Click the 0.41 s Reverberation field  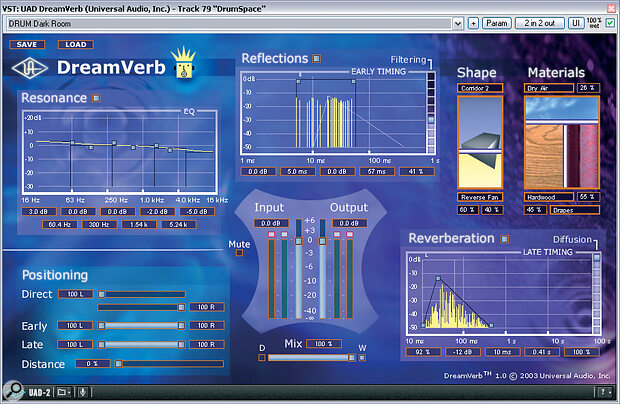[x=542, y=352]
